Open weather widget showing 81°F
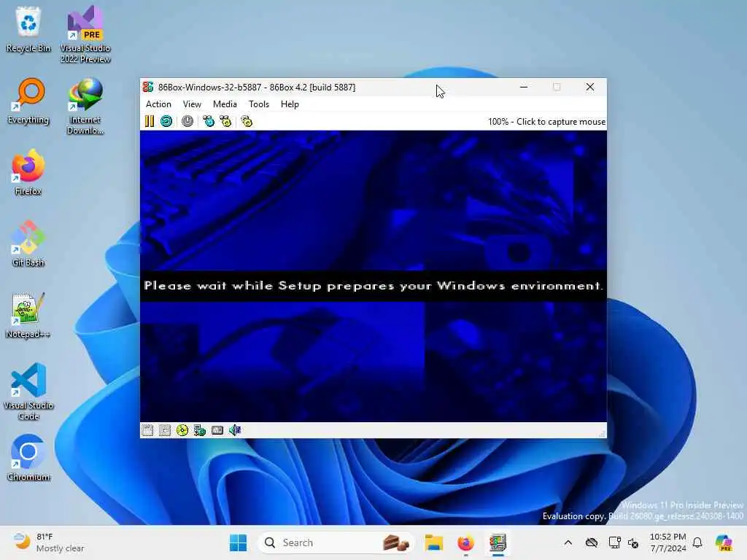747x560 pixels. click(x=49, y=542)
